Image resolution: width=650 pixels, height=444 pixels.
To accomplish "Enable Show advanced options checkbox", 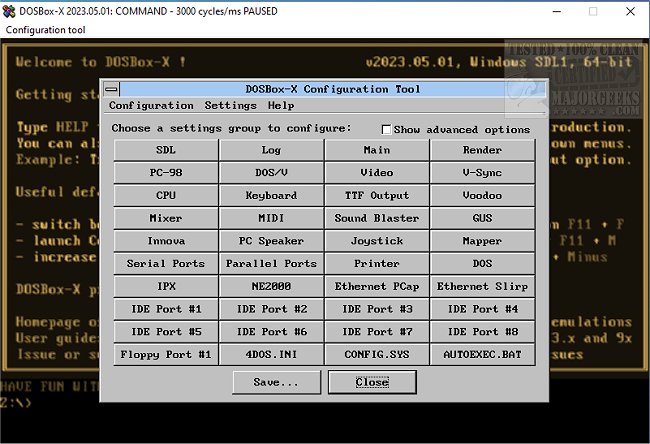I will [386, 130].
